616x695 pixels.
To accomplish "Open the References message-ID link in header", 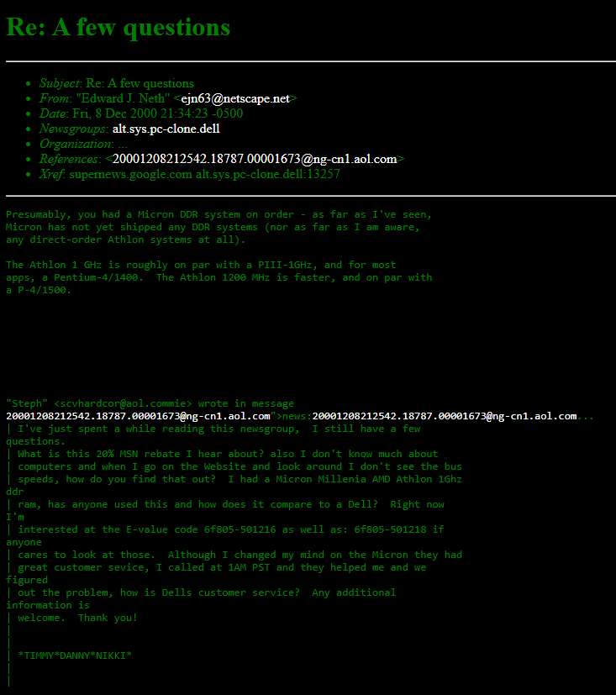I will (x=255, y=159).
